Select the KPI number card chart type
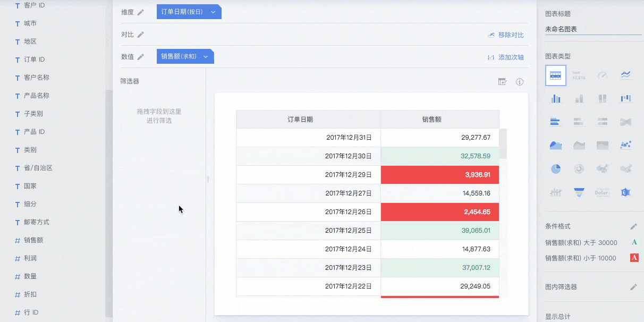The width and height of the screenshot is (644, 322). click(x=579, y=75)
